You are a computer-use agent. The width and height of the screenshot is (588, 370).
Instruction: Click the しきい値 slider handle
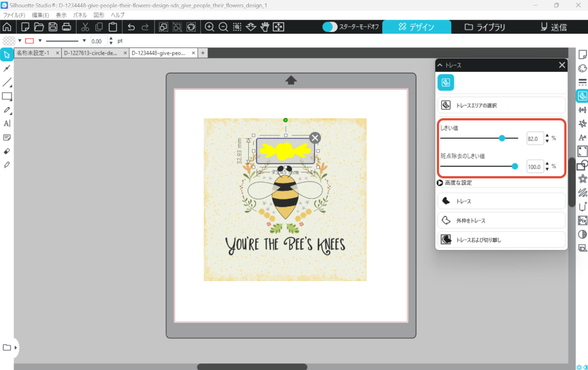[x=502, y=138]
